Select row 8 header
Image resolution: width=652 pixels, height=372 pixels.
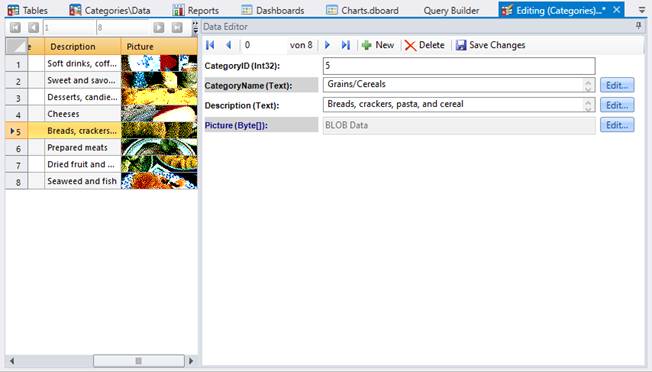point(16,182)
